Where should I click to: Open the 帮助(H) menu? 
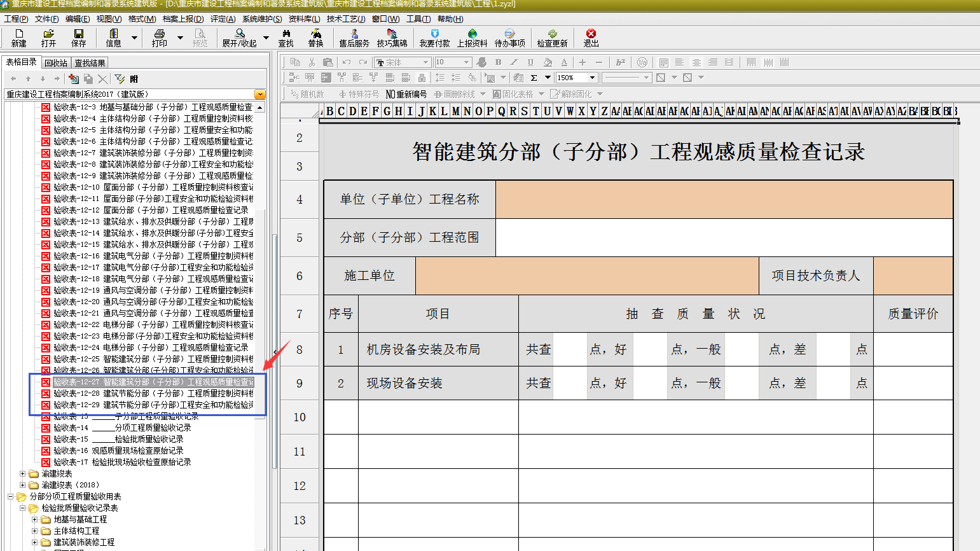450,19
